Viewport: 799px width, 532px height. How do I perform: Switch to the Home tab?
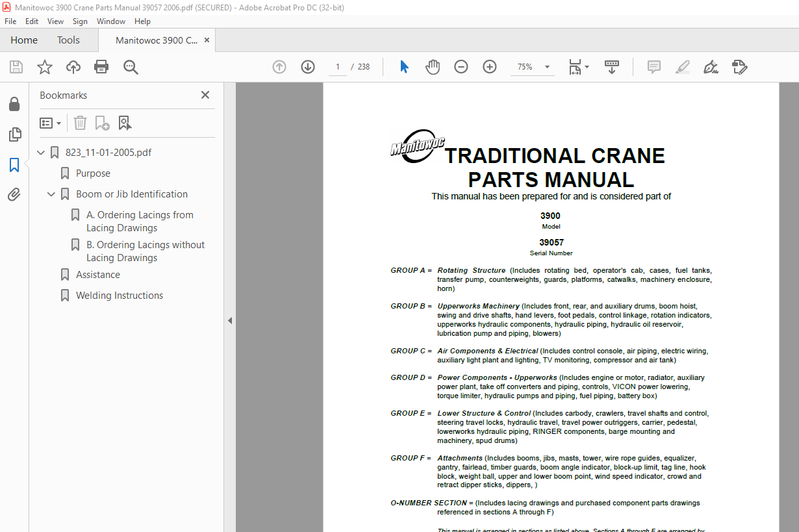click(24, 40)
